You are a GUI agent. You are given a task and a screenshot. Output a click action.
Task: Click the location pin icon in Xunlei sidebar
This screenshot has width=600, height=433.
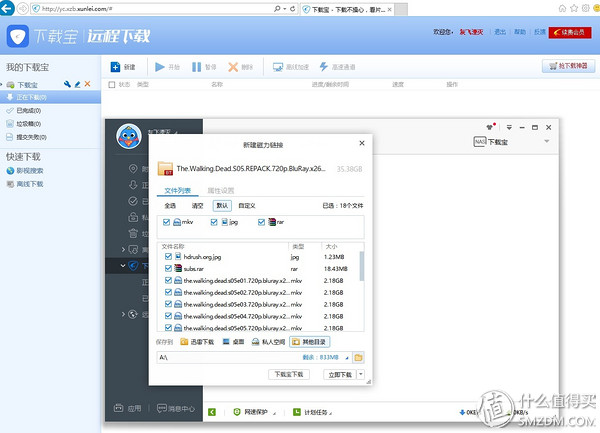click(x=133, y=168)
